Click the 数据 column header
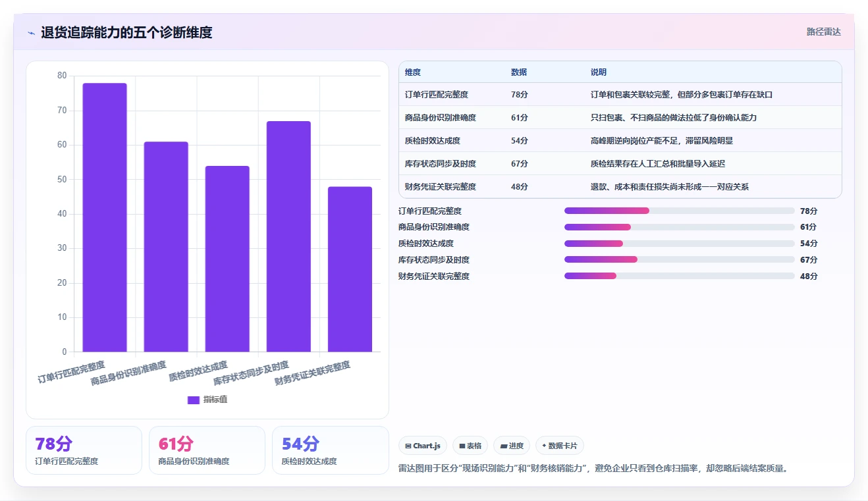The height and width of the screenshot is (501, 868). (x=519, y=72)
